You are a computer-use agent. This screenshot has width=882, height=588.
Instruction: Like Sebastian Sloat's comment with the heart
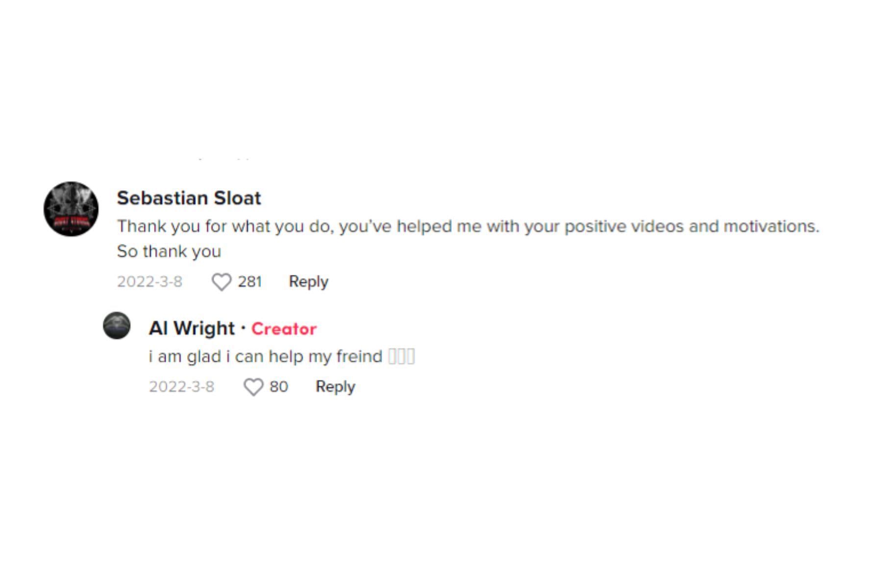[221, 282]
